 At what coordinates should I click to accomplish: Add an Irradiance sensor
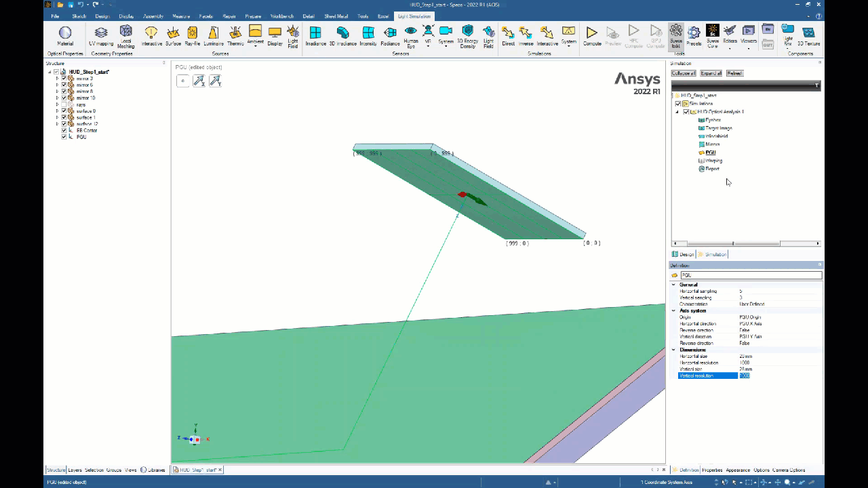(315, 37)
